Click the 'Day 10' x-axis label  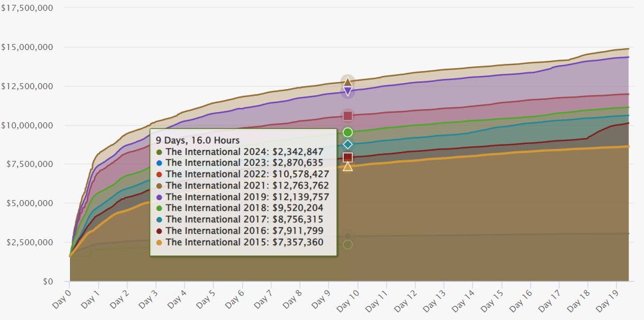pos(347,300)
